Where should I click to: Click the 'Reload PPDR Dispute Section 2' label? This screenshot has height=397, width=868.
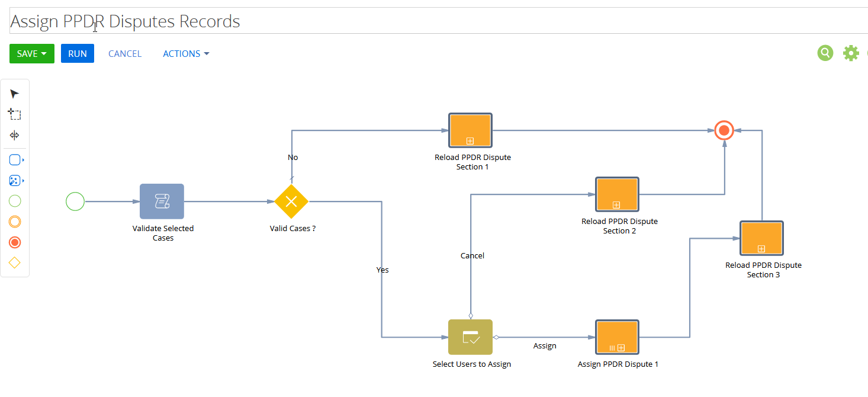point(619,226)
